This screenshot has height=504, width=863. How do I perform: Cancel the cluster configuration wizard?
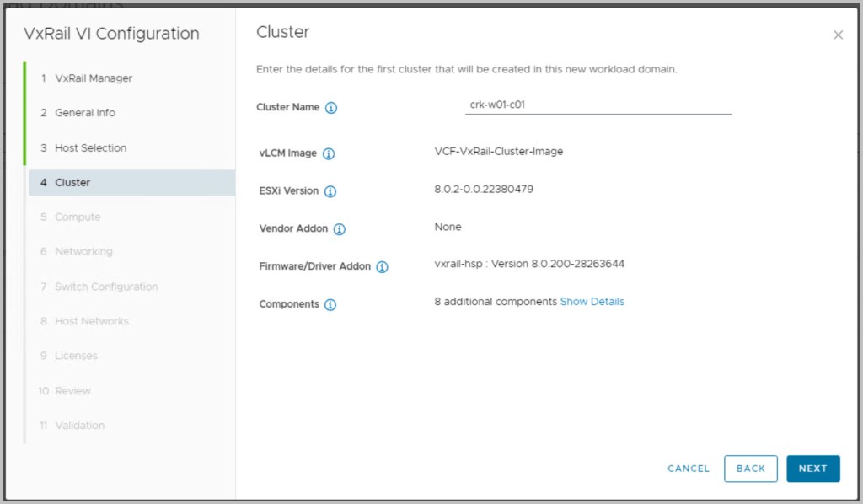[689, 469]
